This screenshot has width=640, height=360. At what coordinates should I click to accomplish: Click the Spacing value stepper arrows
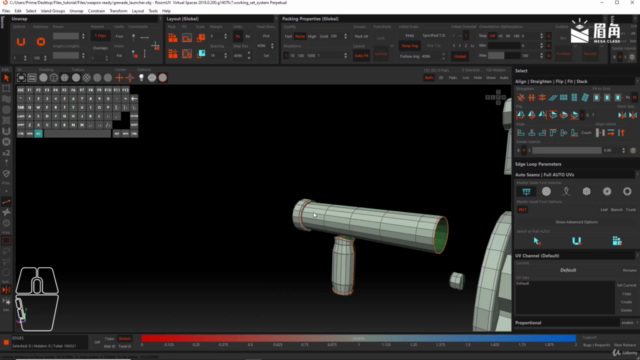[x=225, y=56]
